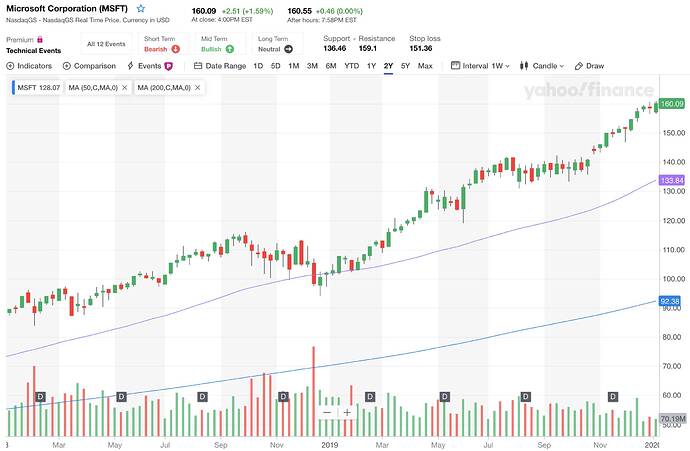
Task: Expand the Candle chart type dropdown
Action: (x=545, y=66)
